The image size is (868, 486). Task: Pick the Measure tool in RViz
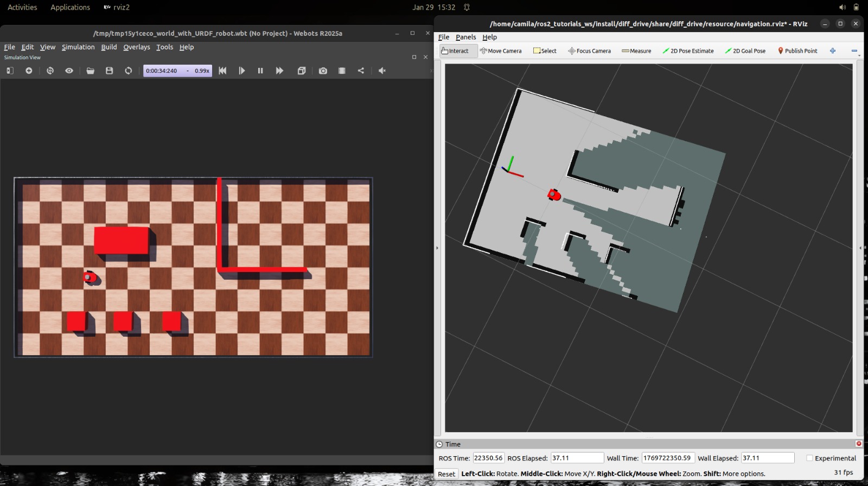(636, 51)
